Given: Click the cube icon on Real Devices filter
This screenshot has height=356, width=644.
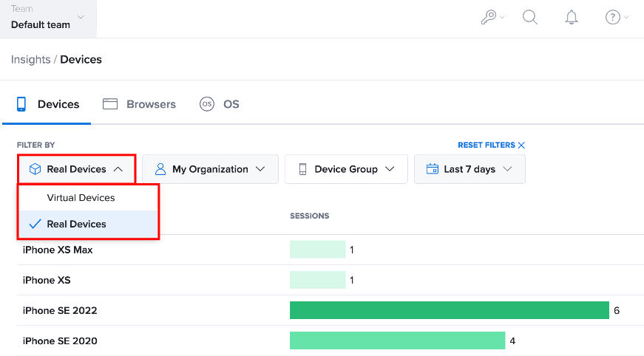Looking at the screenshot, I should coord(35,169).
